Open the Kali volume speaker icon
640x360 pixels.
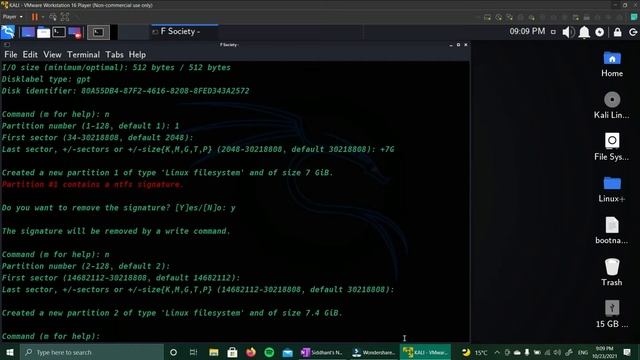[x=568, y=32]
